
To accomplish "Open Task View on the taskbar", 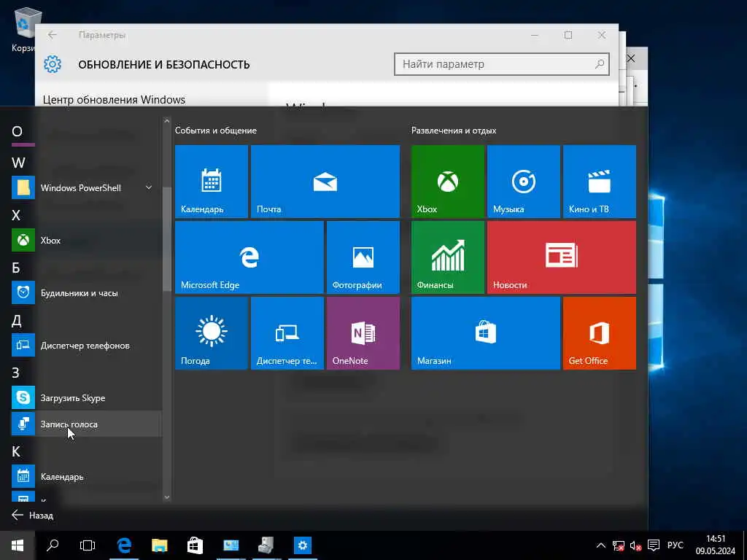I will (x=88, y=545).
